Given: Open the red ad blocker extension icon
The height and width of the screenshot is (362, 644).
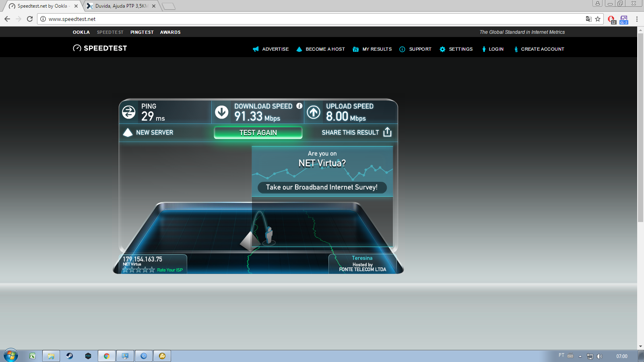Looking at the screenshot, I should [612, 19].
